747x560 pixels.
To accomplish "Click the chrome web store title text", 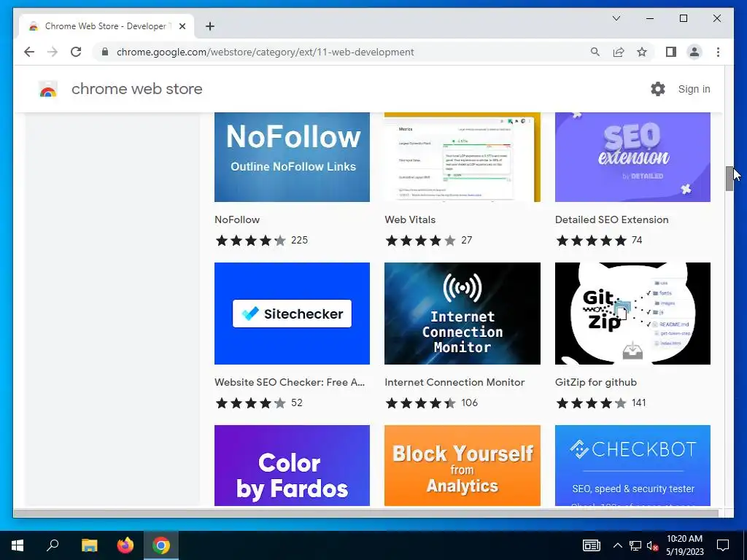I will (x=136, y=89).
